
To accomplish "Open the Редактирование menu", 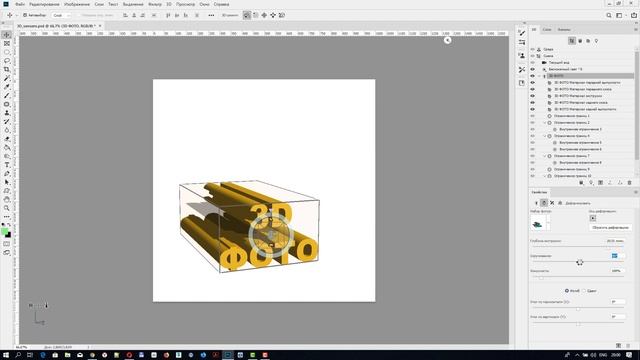I will pos(44,4).
